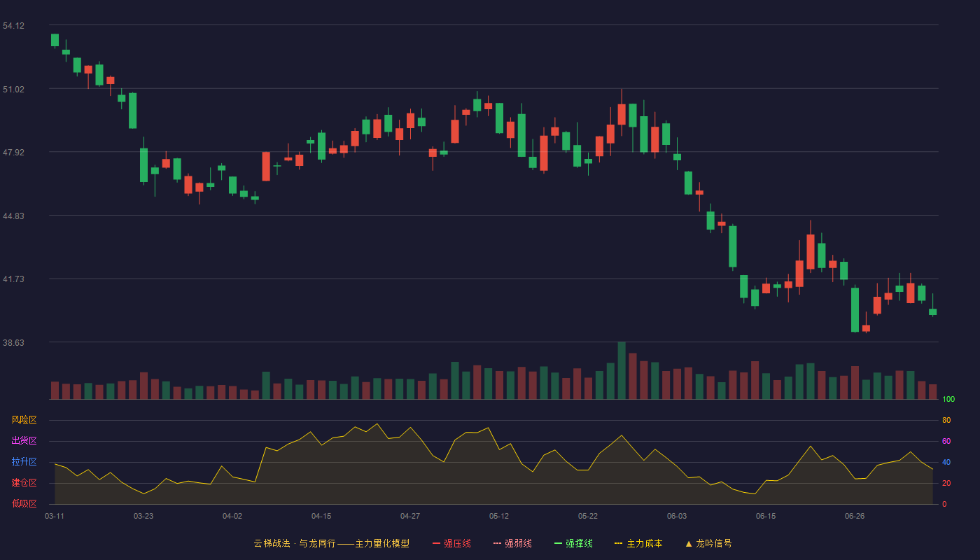Viewport: 980px width, 560px height.
Task: Click the 60 indicator axis value
Action: 946,441
